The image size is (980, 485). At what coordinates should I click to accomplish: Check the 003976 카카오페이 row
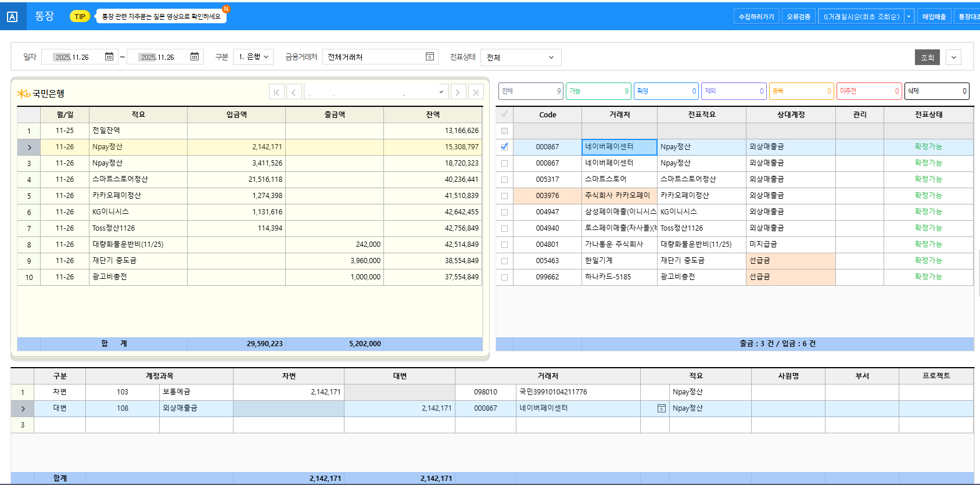click(x=504, y=196)
